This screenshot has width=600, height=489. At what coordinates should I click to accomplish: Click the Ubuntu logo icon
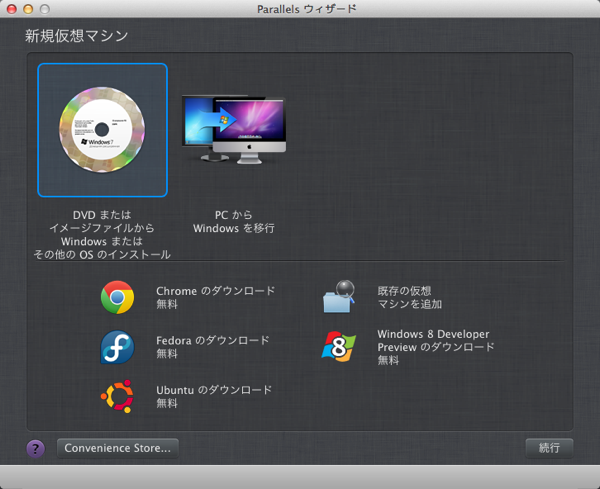[x=117, y=396]
